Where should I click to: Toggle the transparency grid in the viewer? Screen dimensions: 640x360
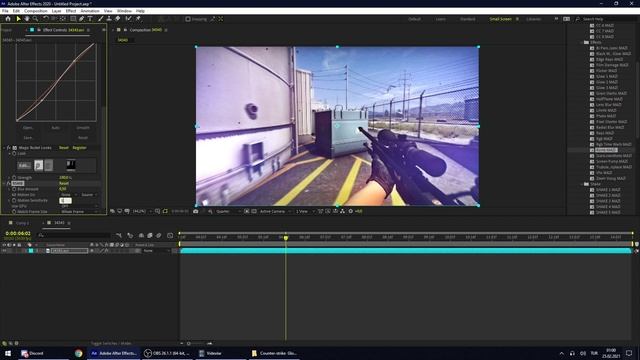coord(254,211)
